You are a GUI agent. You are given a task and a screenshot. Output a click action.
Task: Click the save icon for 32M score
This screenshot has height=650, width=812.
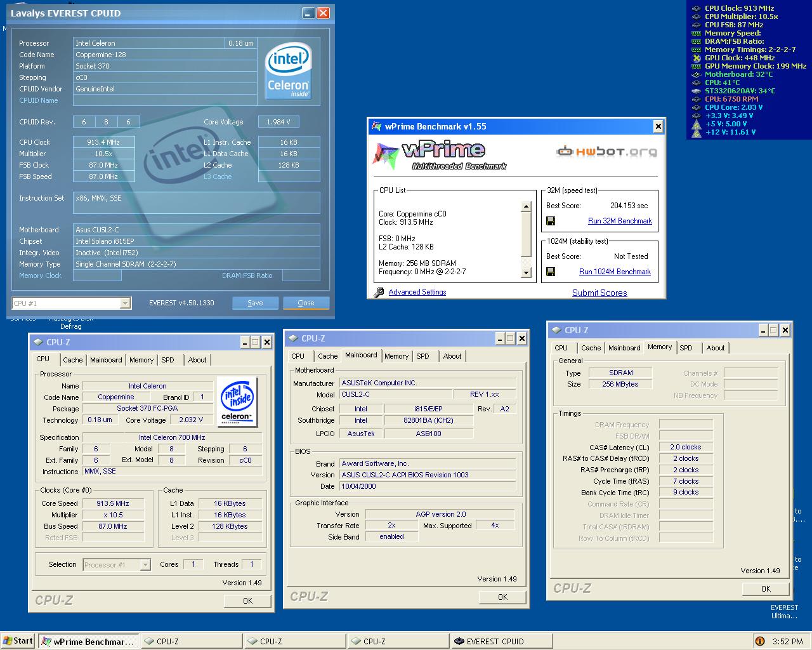tap(551, 221)
